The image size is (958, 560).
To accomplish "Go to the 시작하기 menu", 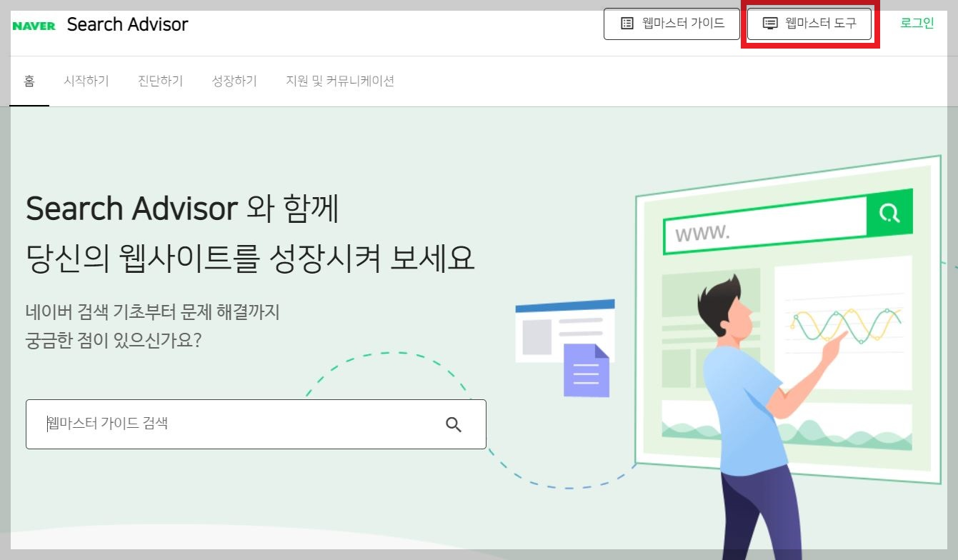I will [86, 81].
